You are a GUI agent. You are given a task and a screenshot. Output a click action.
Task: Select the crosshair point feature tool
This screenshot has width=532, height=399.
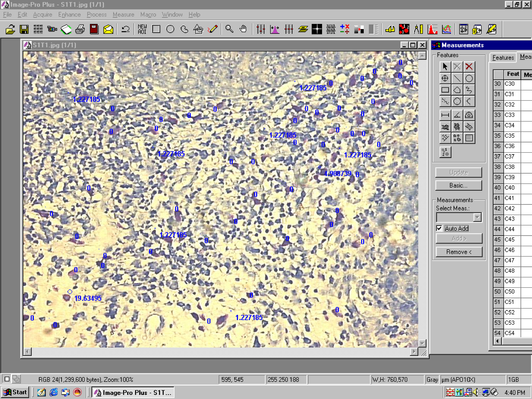pos(445,78)
